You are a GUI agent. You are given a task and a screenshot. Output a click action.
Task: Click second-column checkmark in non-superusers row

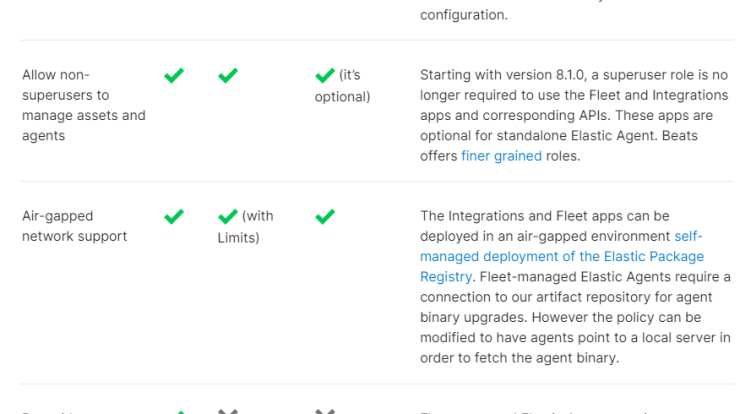[x=228, y=76]
